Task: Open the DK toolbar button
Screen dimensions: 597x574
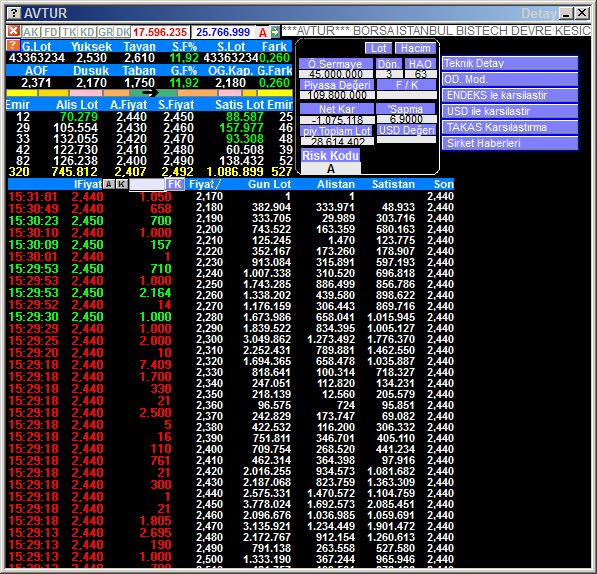Action: pyautogui.click(x=123, y=32)
